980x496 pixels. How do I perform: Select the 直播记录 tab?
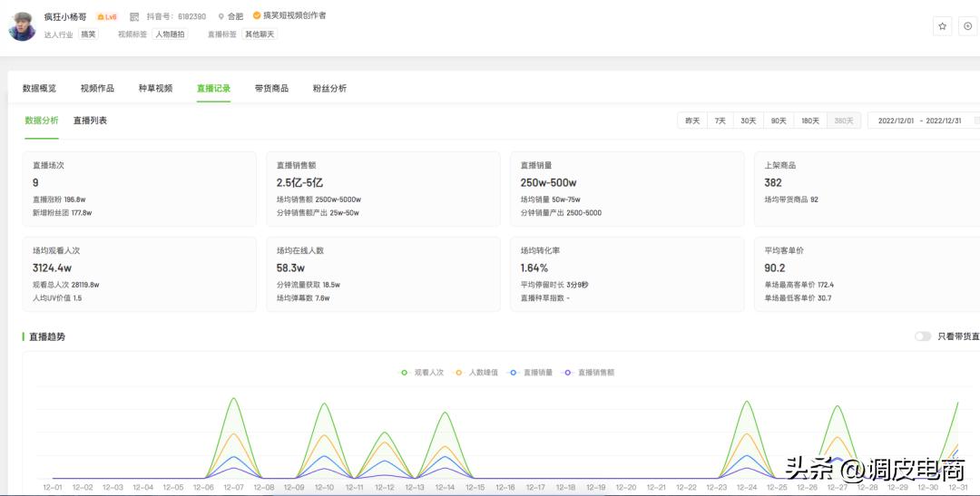point(214,89)
